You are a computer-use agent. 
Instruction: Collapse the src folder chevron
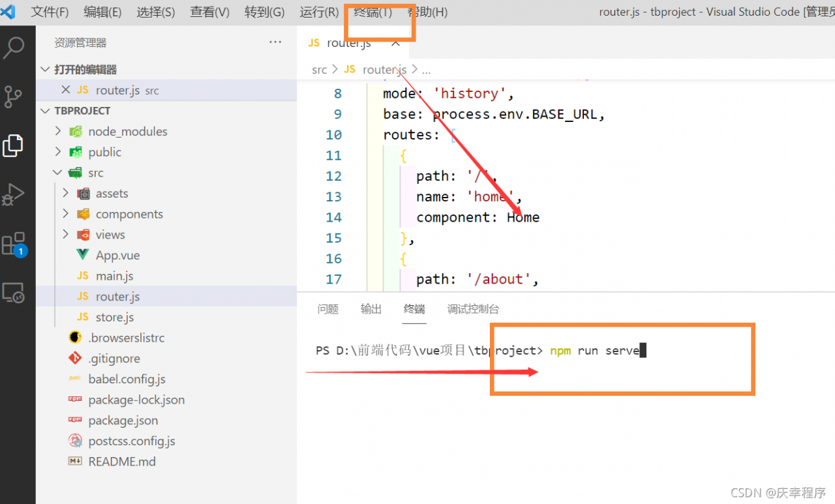tap(58, 173)
